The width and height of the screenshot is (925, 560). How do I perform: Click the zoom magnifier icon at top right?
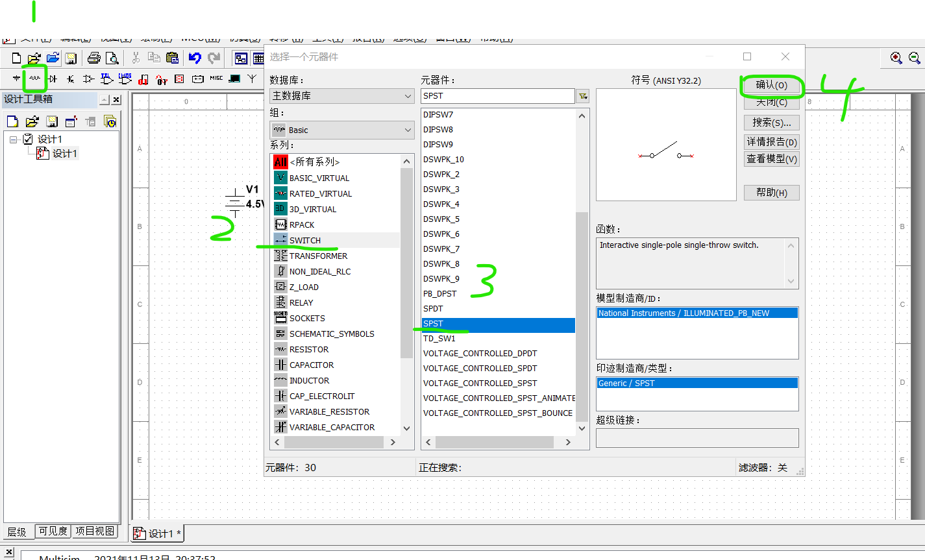pos(896,58)
